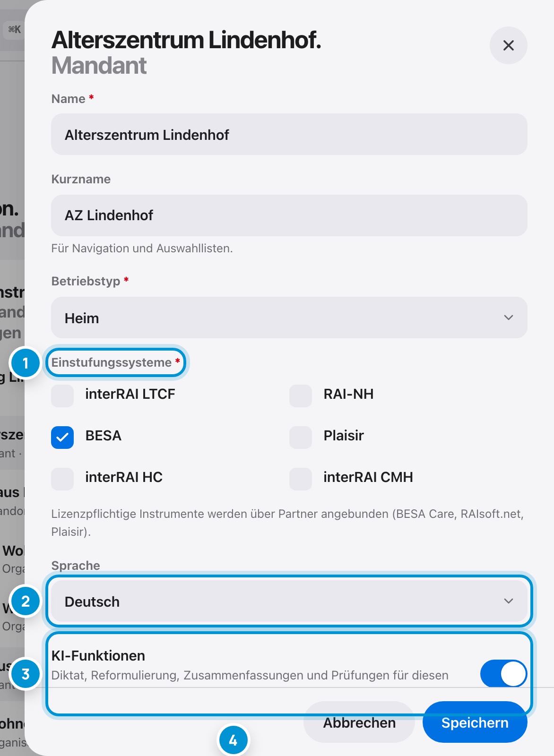Close the Mandant dialog with X icon

(x=508, y=45)
